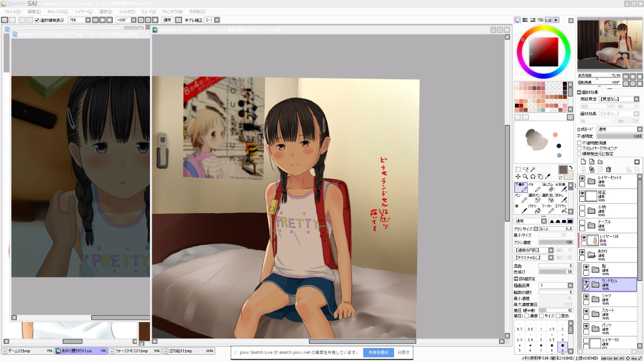644x362 pixels.
Task: Choose the magic wand tool
Action: [533, 169]
